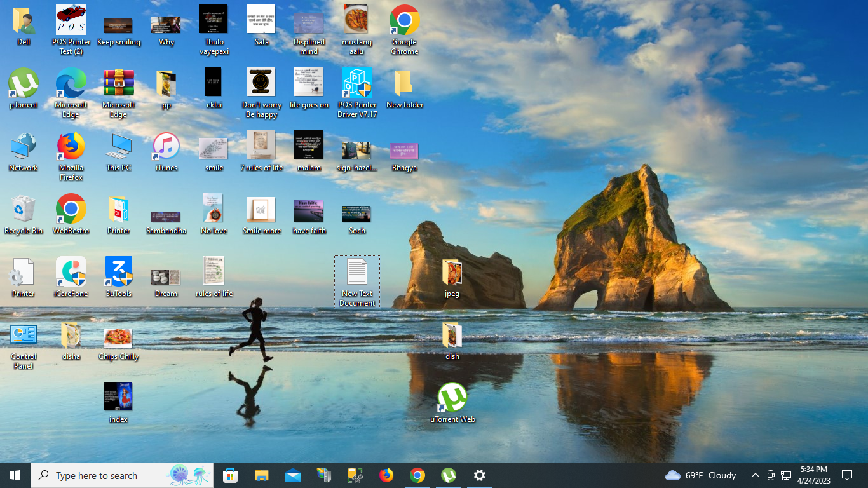Select the Chips Chilly image thumbnail
The image size is (868, 488).
(118, 337)
